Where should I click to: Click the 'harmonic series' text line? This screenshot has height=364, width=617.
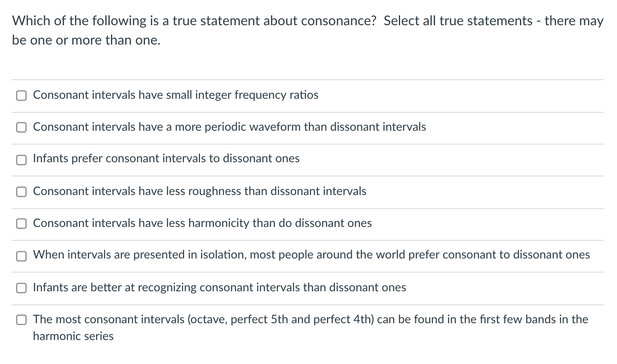coord(73,336)
